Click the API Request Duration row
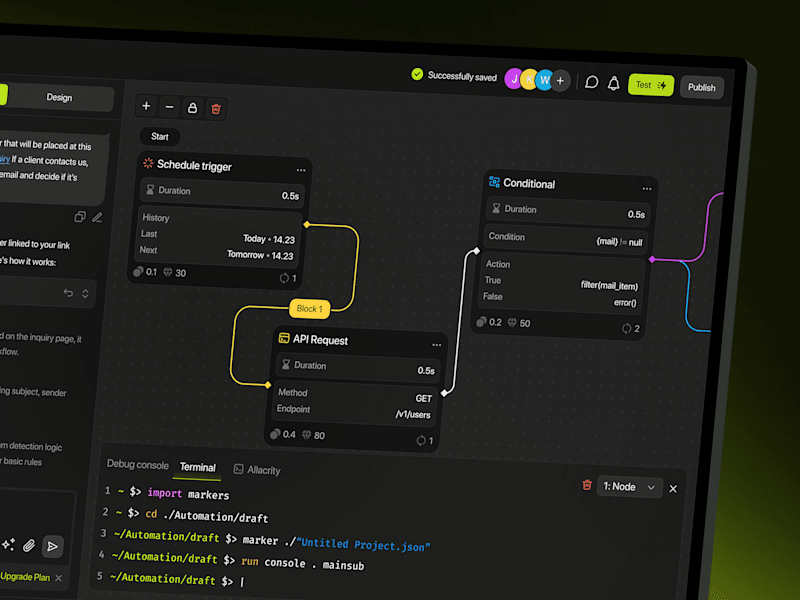 click(x=357, y=367)
